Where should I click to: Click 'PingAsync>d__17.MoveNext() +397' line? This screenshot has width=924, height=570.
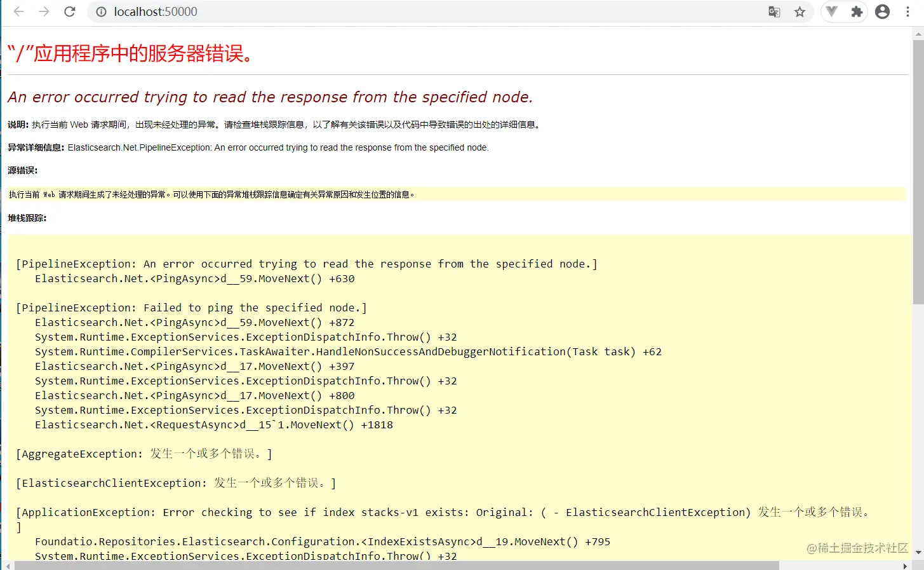(x=195, y=366)
